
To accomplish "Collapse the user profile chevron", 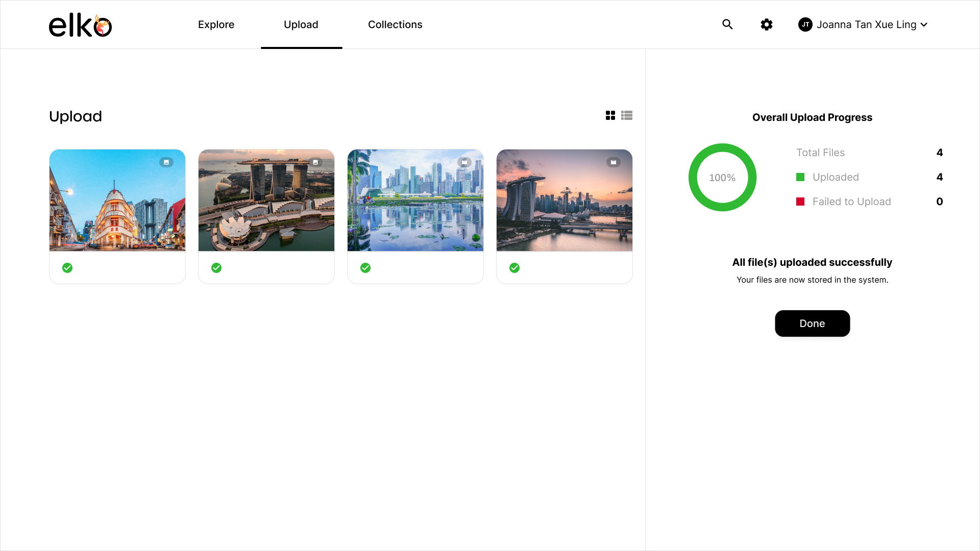I will coord(924,24).
